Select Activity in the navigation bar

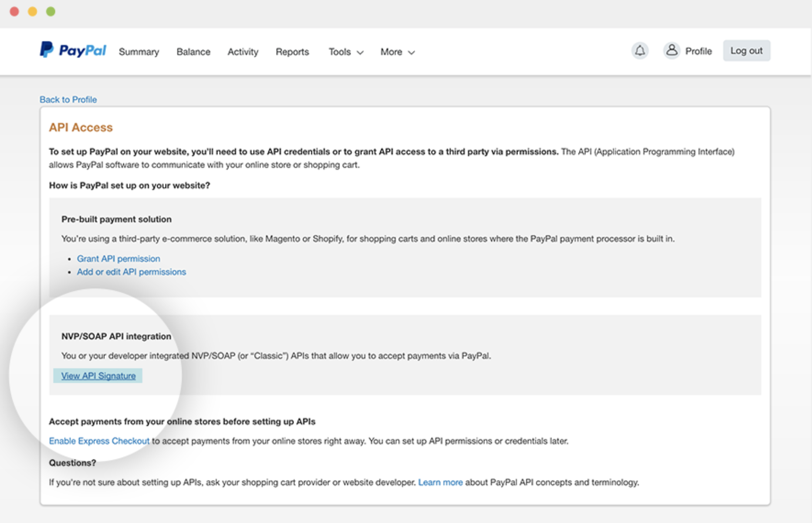point(243,52)
